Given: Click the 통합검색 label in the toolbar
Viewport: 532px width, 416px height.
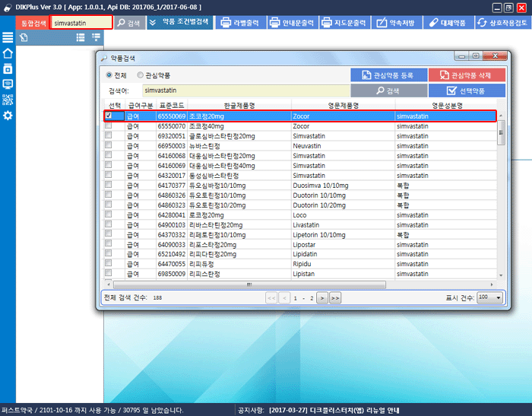Looking at the screenshot, I should click(33, 23).
